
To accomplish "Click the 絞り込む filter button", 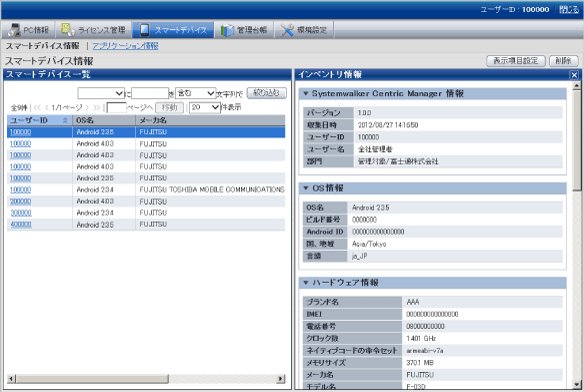I will coord(267,93).
